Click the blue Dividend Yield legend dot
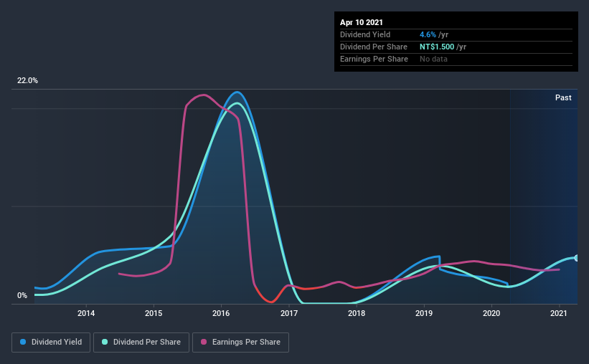589x364 pixels. pyautogui.click(x=23, y=342)
